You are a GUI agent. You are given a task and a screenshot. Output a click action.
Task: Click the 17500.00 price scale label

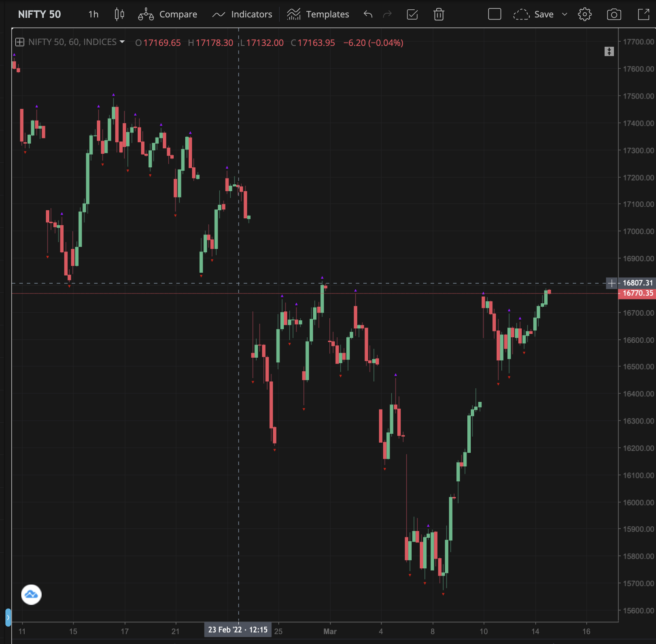click(x=638, y=96)
